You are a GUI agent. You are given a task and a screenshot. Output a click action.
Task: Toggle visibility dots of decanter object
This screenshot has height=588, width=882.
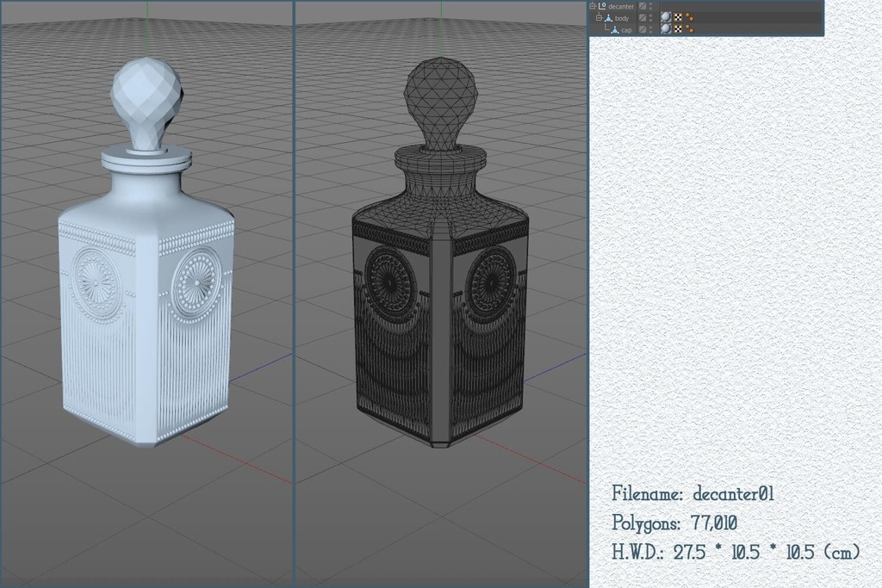650,6
